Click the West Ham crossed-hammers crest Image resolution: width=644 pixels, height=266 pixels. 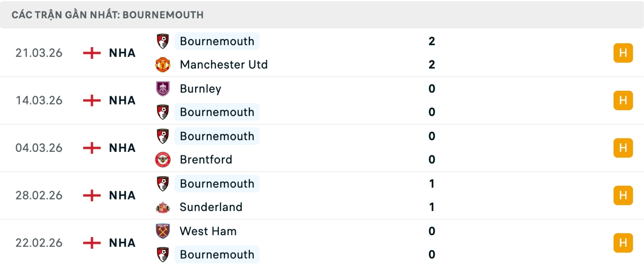tap(163, 231)
